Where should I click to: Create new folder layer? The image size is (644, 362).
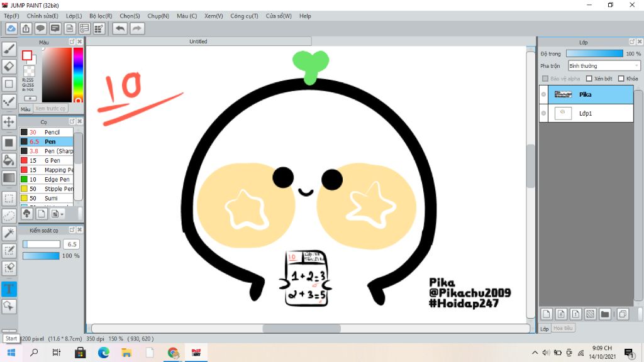[605, 314]
